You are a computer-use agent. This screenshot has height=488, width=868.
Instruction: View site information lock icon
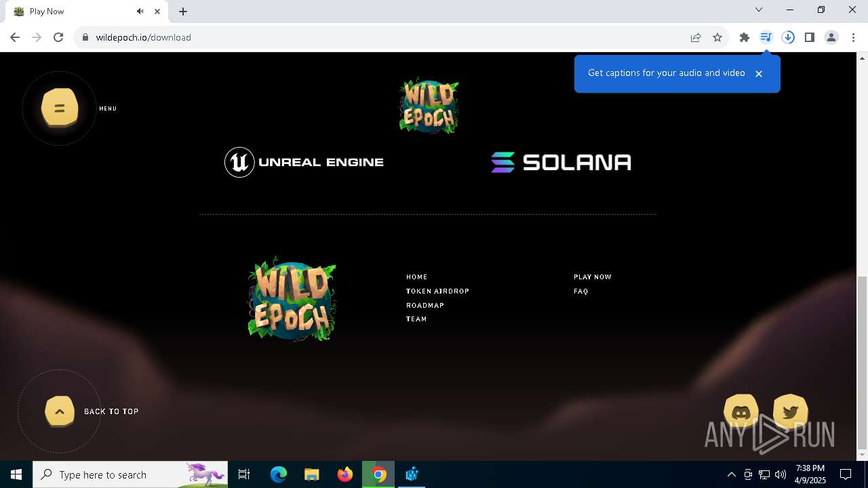click(85, 37)
